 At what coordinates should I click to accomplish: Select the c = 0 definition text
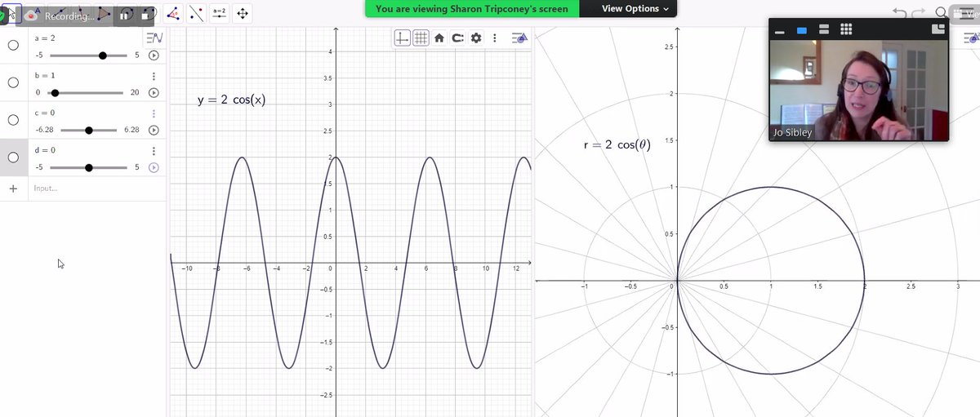click(44, 113)
